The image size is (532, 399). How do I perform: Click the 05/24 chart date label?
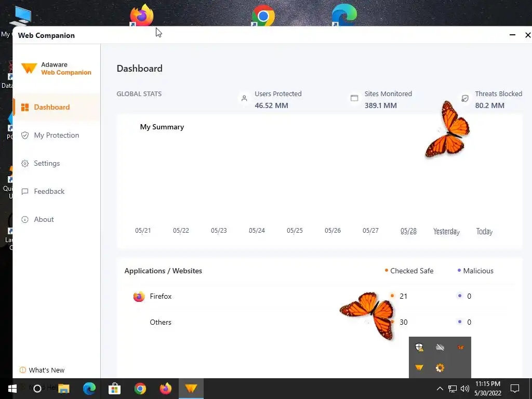click(257, 231)
